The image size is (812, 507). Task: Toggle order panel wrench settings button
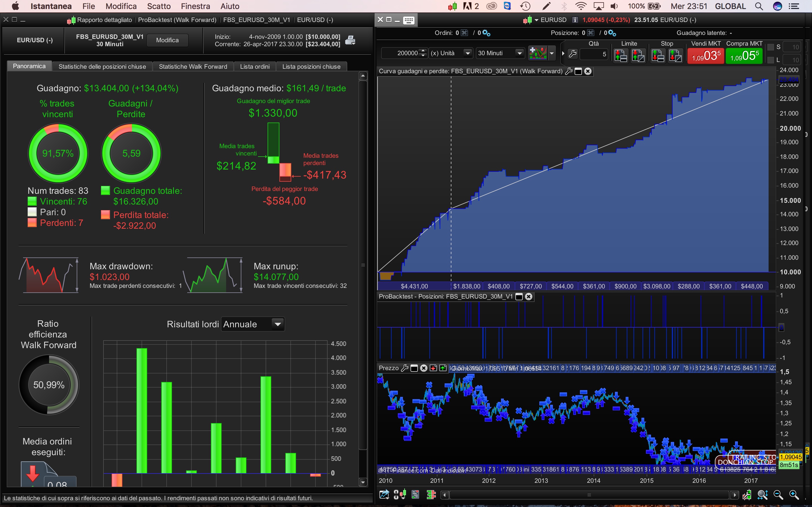pyautogui.click(x=573, y=53)
